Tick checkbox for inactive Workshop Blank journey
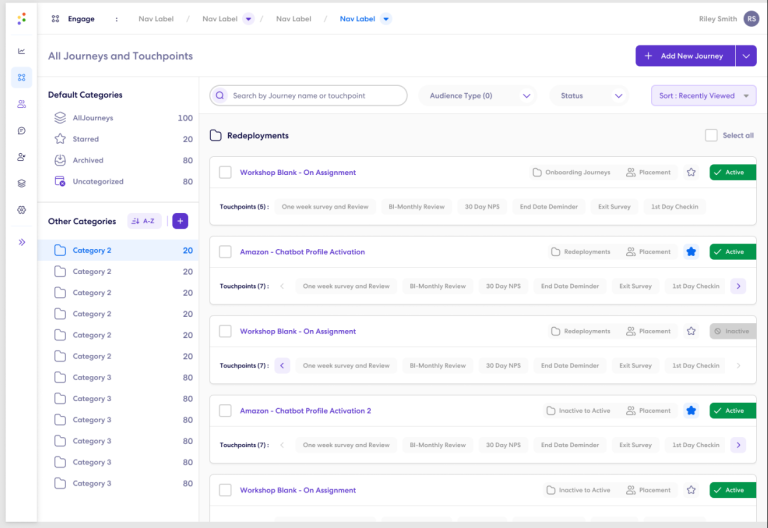This screenshot has width=768, height=528. [225, 331]
